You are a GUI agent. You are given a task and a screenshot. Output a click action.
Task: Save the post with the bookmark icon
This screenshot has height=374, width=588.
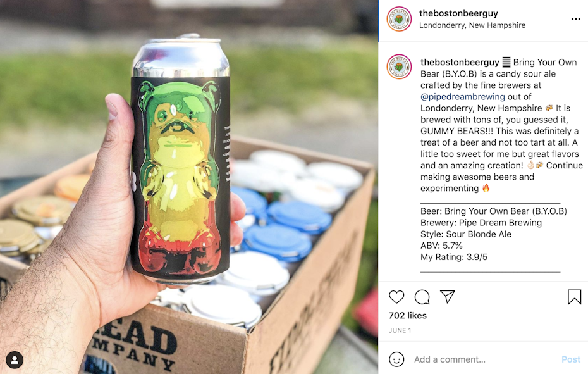(574, 297)
